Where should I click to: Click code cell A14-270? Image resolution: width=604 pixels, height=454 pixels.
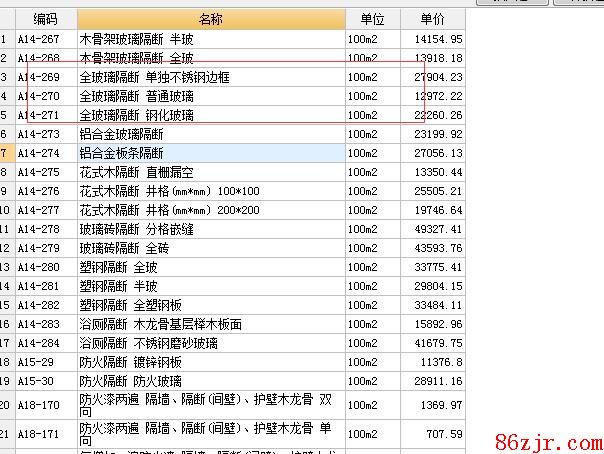pyautogui.click(x=45, y=96)
